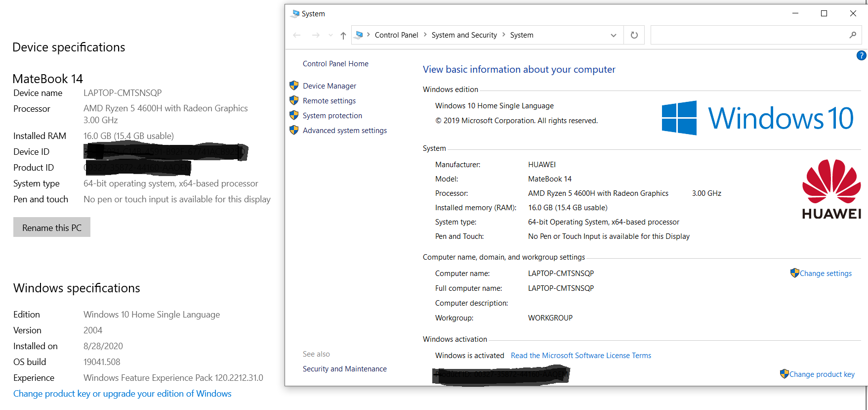
Task: Click shield icon beside System protection
Action: pyautogui.click(x=294, y=115)
